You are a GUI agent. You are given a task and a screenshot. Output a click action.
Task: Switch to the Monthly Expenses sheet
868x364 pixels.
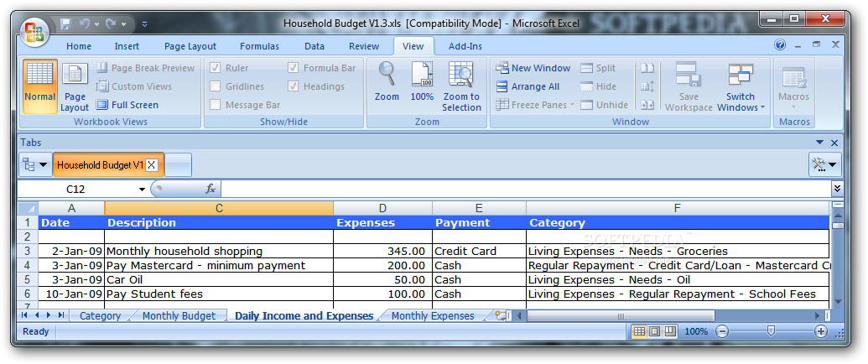pos(433,316)
